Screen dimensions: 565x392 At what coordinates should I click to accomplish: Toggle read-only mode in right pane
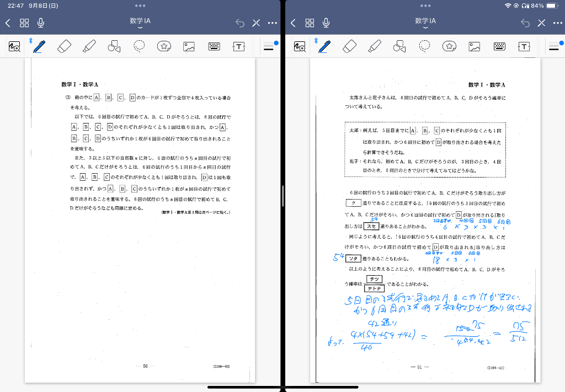pyautogui.click(x=541, y=23)
